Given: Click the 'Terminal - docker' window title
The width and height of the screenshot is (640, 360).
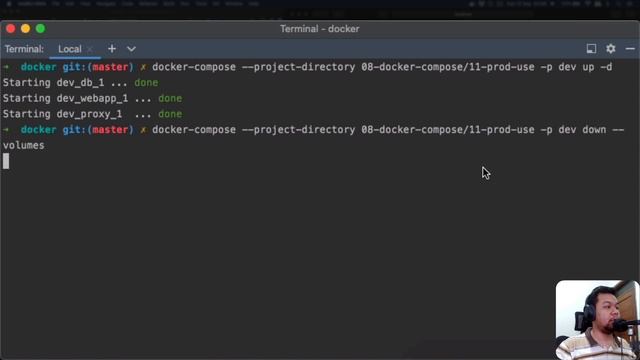Looking at the screenshot, I should point(320,29).
